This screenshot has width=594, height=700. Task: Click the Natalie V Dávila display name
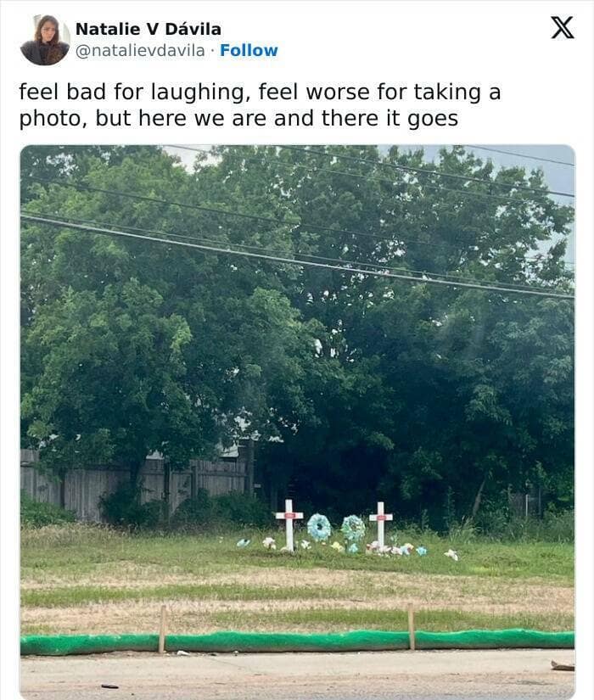148,29
